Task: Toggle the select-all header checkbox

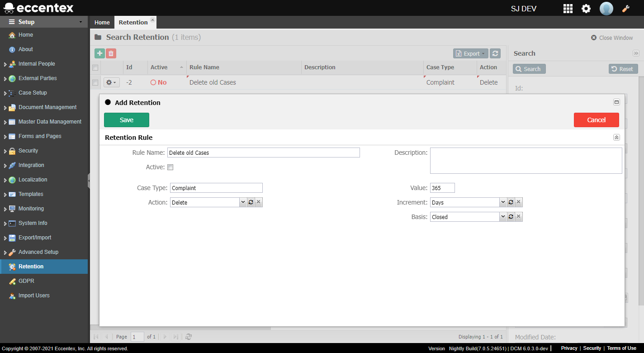Action: click(x=95, y=67)
